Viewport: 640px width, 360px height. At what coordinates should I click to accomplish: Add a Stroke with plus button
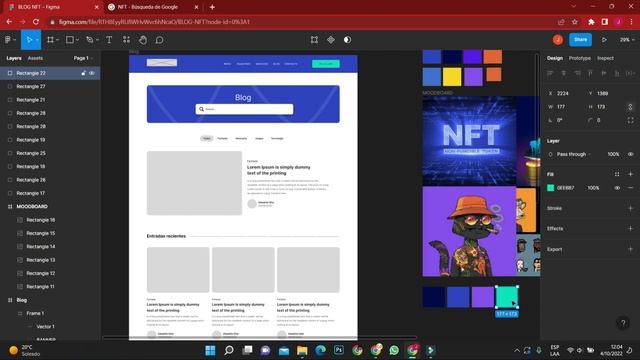tap(631, 208)
